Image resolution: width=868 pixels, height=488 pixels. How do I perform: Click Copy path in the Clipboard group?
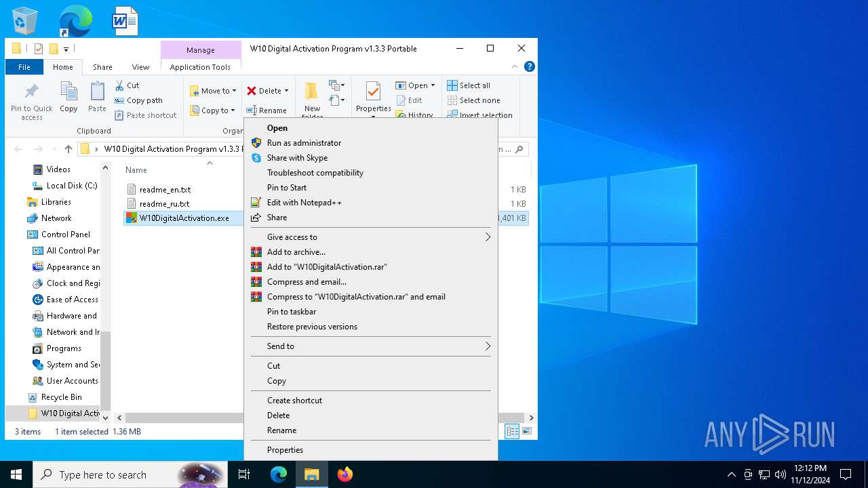click(138, 100)
